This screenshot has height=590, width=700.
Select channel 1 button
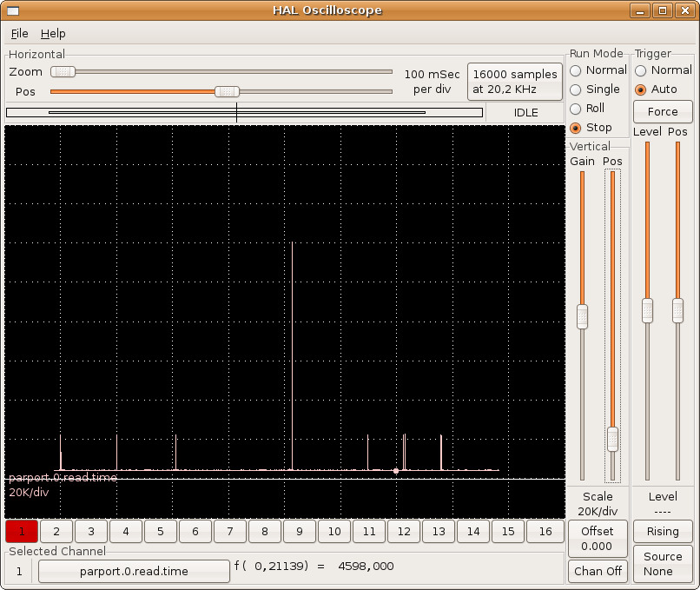point(22,532)
